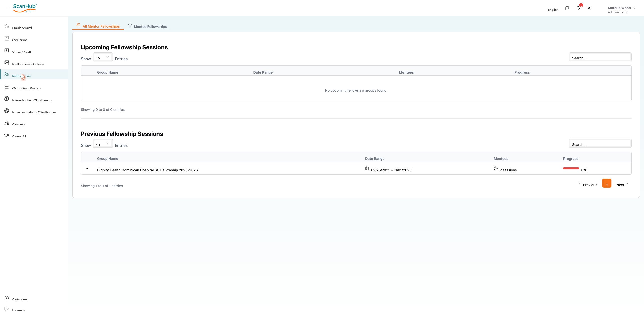644x320 pixels.
Task: Click the Settings gear icon
Action: point(7,298)
